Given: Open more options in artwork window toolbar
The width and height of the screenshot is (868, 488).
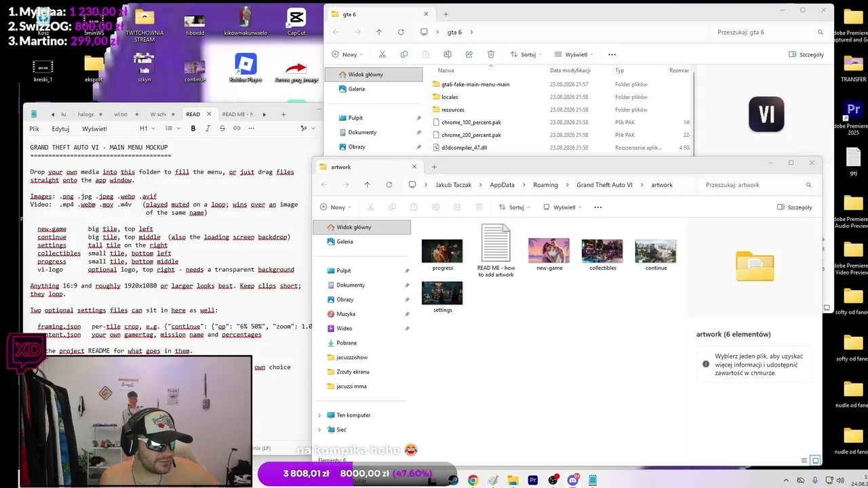Looking at the screenshot, I should coord(597,207).
